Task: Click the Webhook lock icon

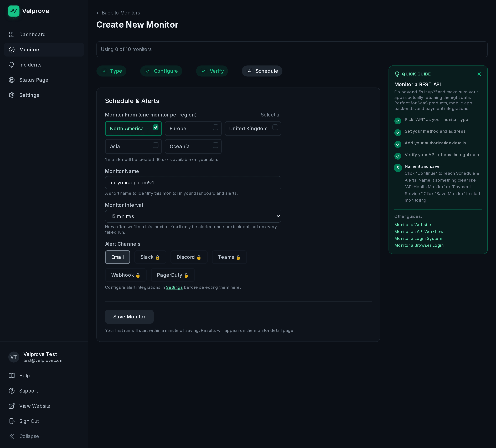Action: (x=138, y=276)
